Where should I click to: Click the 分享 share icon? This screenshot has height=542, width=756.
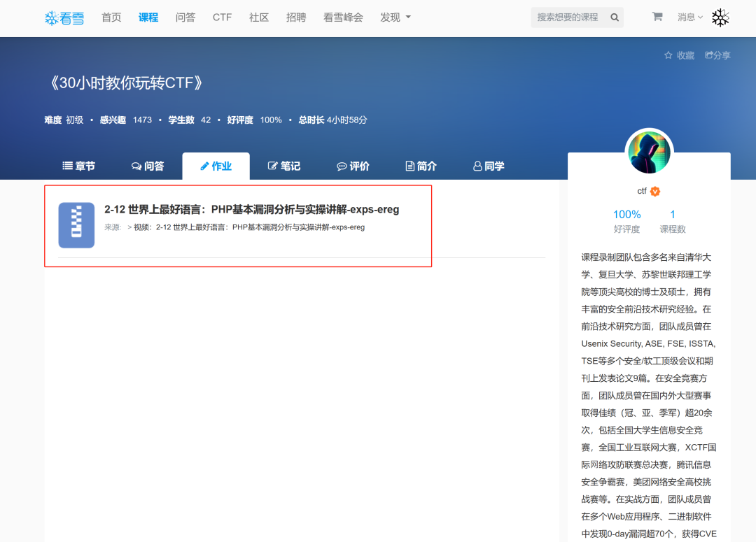[708, 55]
